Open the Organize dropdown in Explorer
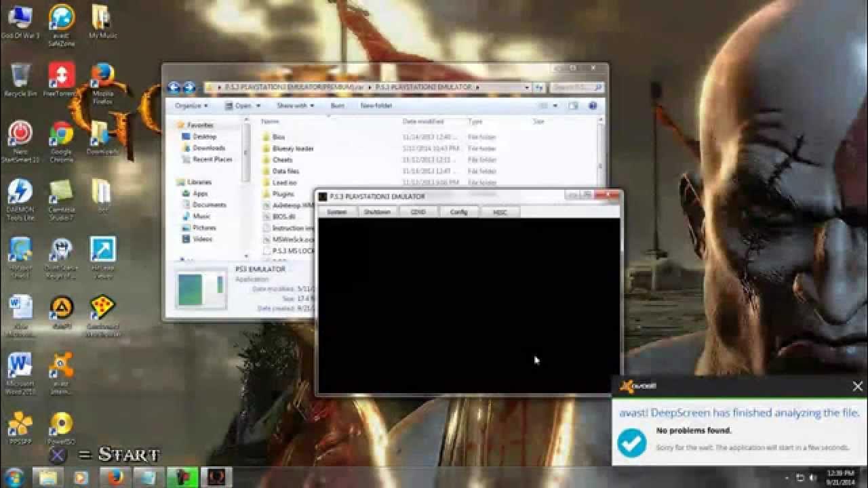Image resolution: width=868 pixels, height=488 pixels. 191,106
